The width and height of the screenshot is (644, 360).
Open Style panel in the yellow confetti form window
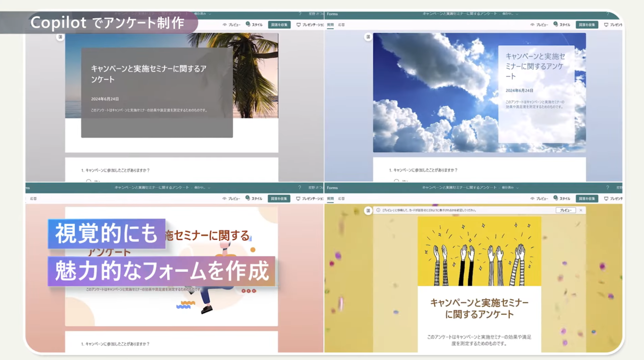pos(561,198)
